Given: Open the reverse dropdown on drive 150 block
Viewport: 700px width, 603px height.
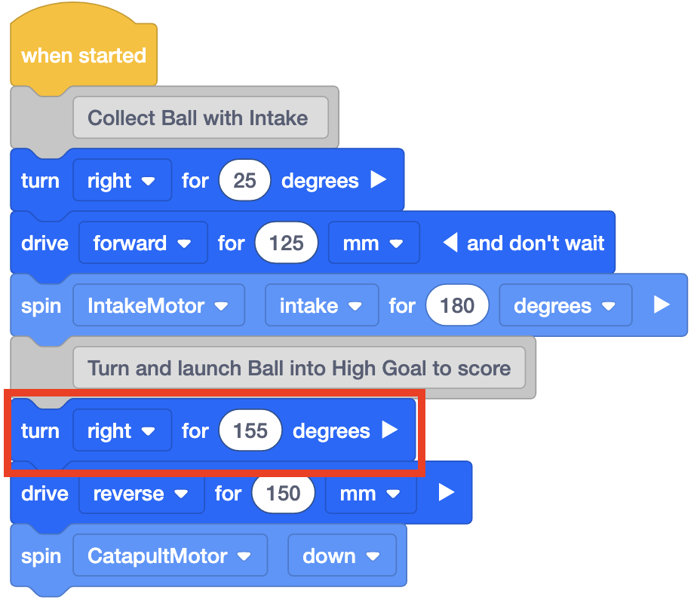Looking at the screenshot, I should [x=141, y=493].
